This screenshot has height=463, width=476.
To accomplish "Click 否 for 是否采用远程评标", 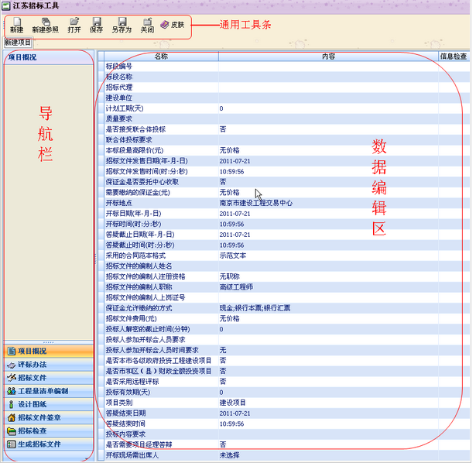I will 223,382.
